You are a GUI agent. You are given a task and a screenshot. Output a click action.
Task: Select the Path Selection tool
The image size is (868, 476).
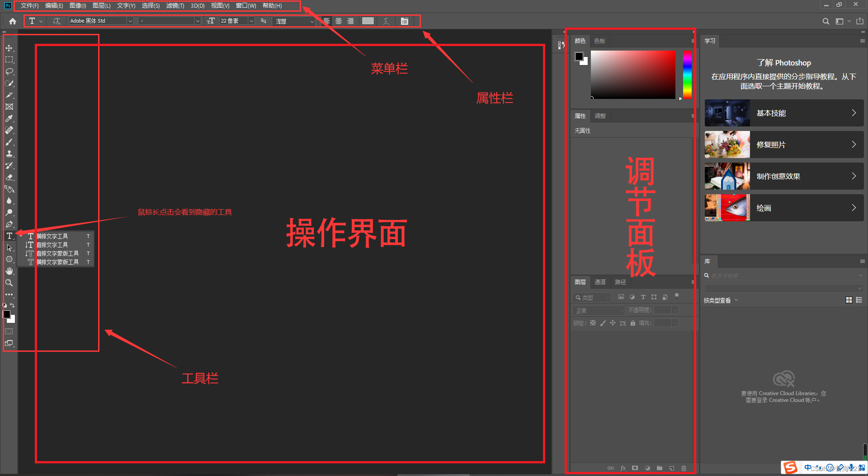coord(9,247)
